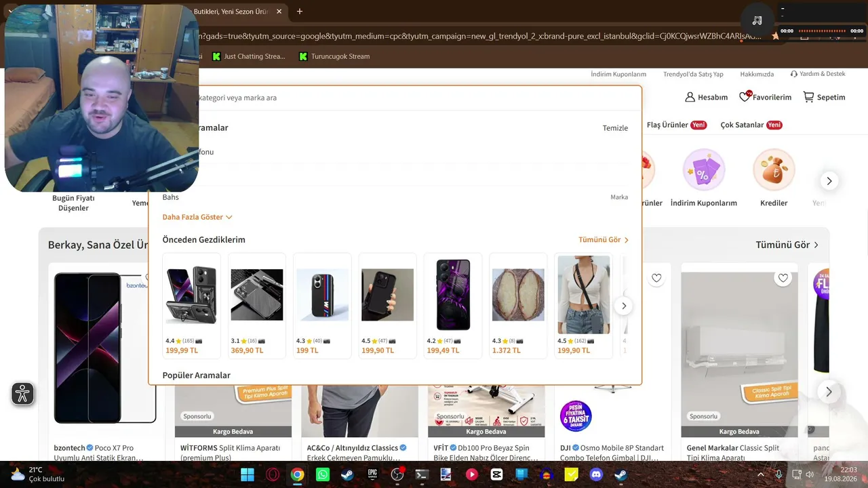This screenshot has height=488, width=868.
Task: Open the Windows Start menu
Action: (x=248, y=475)
